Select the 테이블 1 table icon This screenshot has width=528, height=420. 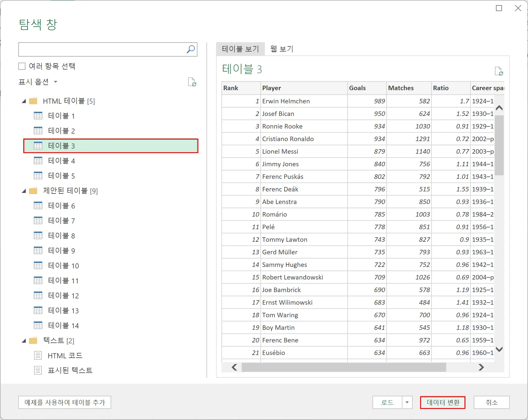coord(38,116)
